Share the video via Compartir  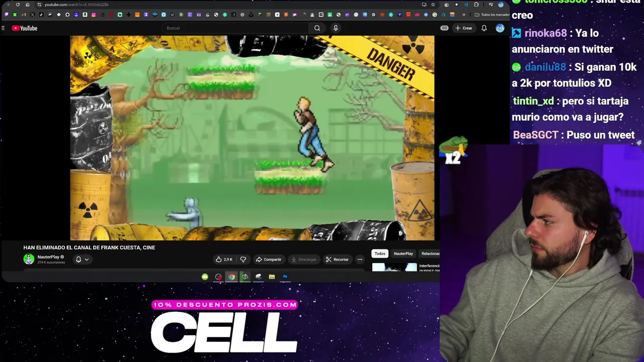coord(269,259)
